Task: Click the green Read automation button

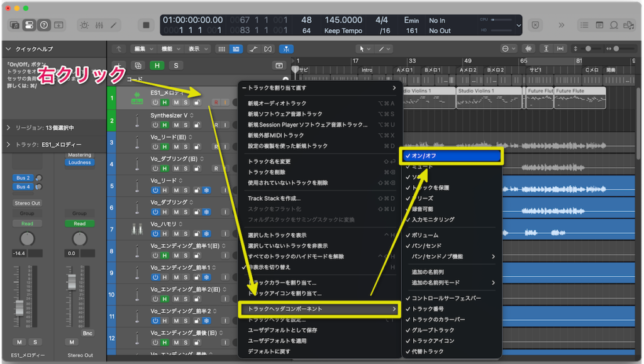Action: 79,223
